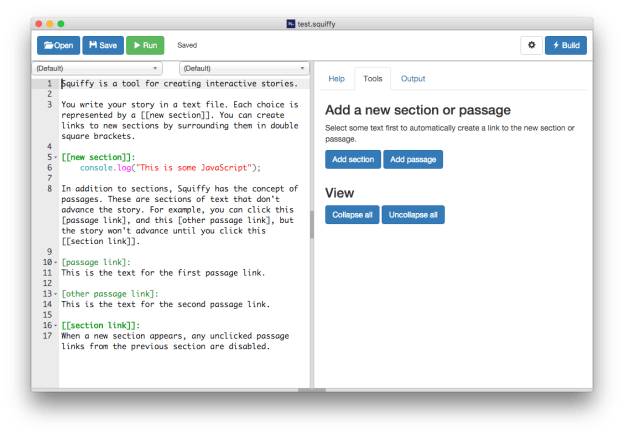
Task: Build the project with the Build button
Action: click(566, 45)
